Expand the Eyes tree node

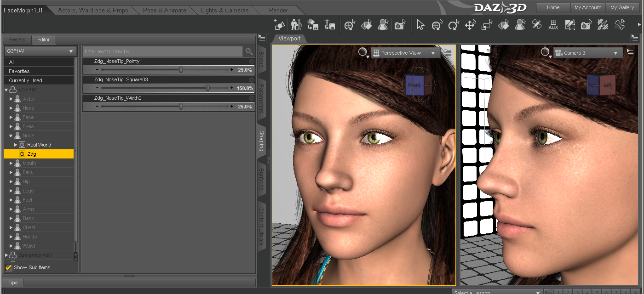(11, 126)
